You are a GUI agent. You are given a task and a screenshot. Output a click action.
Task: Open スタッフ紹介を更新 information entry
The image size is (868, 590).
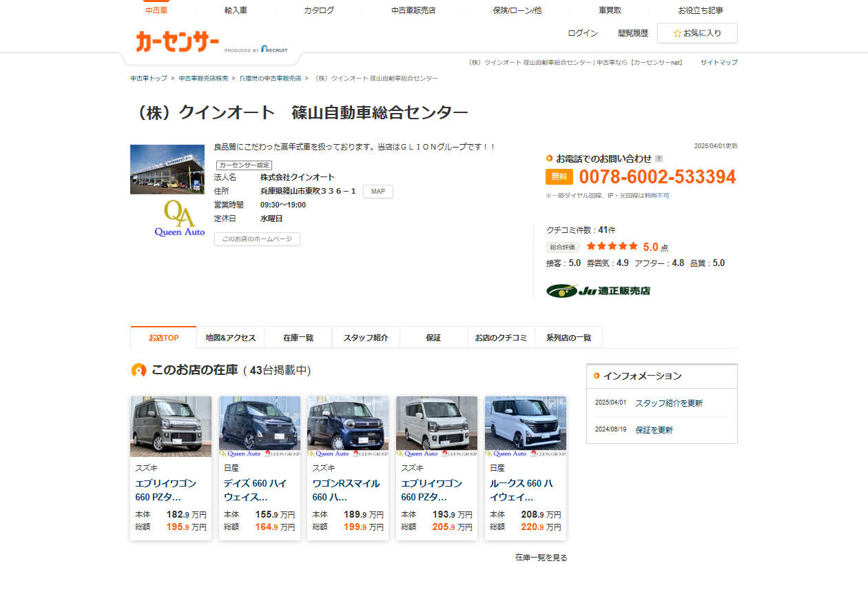pos(669,403)
